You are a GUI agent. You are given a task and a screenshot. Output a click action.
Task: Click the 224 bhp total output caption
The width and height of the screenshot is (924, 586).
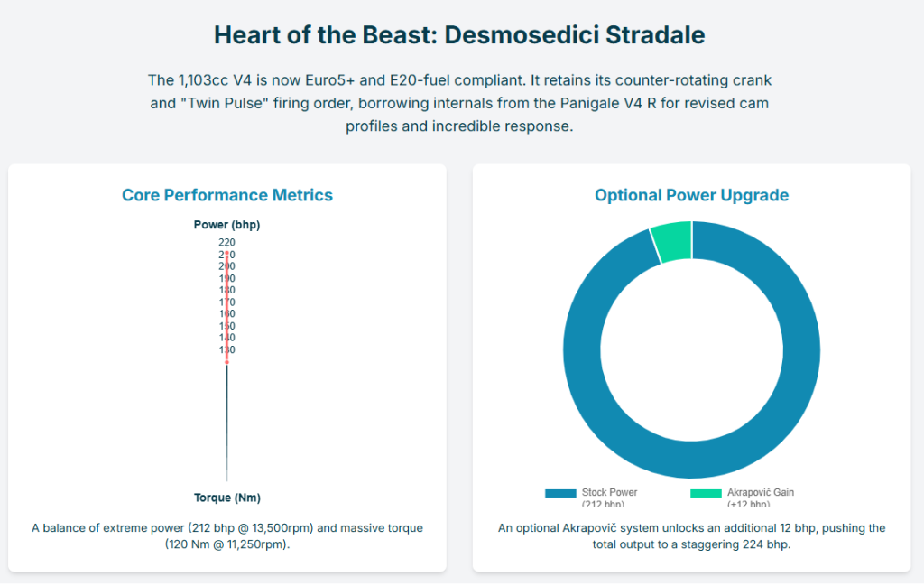pyautogui.click(x=691, y=535)
